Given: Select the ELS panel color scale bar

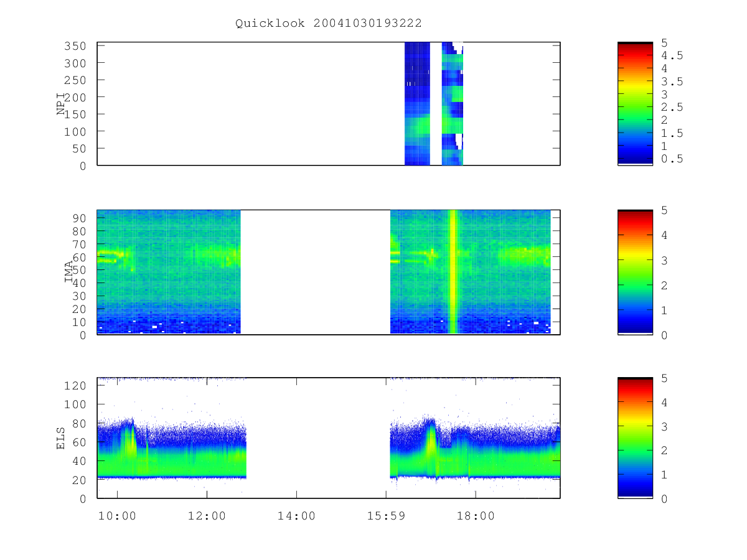Looking at the screenshot, I should pyautogui.click(x=635, y=437).
